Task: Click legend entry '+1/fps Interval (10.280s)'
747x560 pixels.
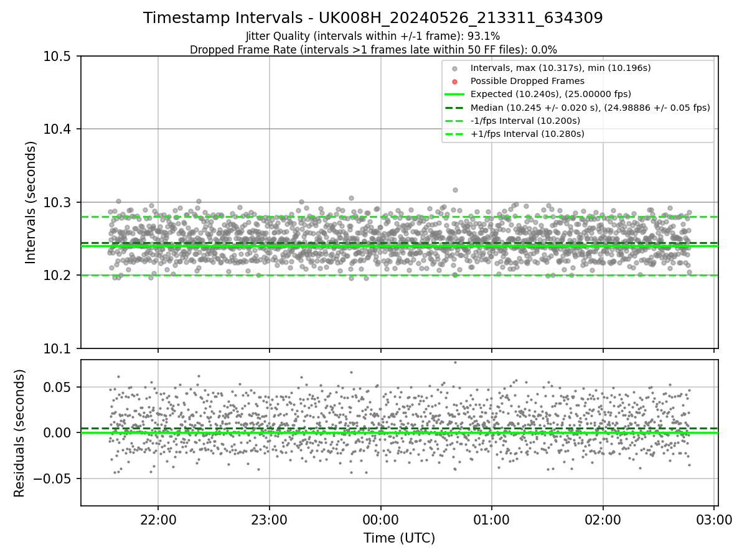Action: (x=527, y=134)
